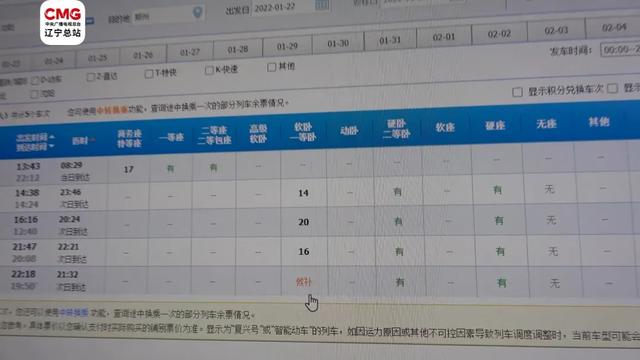
Task: Toggle 显示积分兑换车次 checkbox
Action: click(517, 92)
